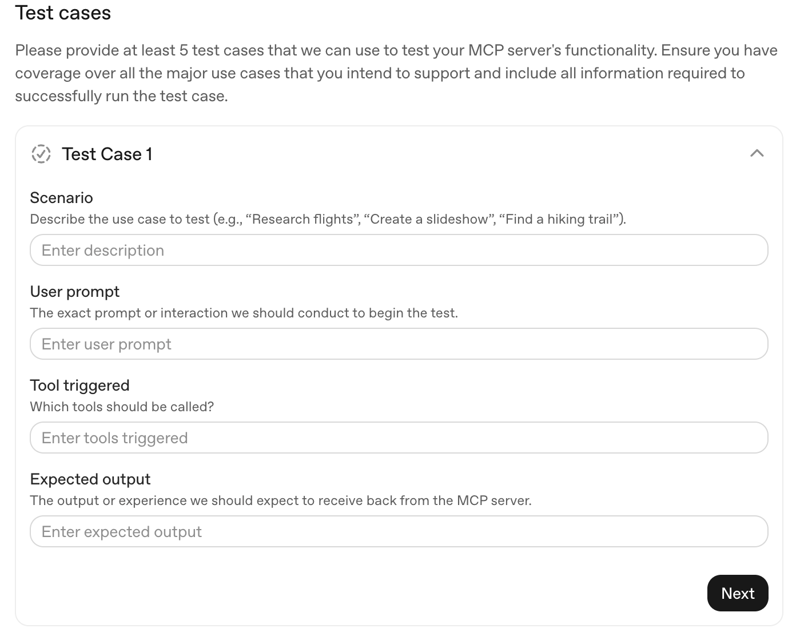Click the Expected output label
The width and height of the screenshot is (812, 644).
click(90, 479)
